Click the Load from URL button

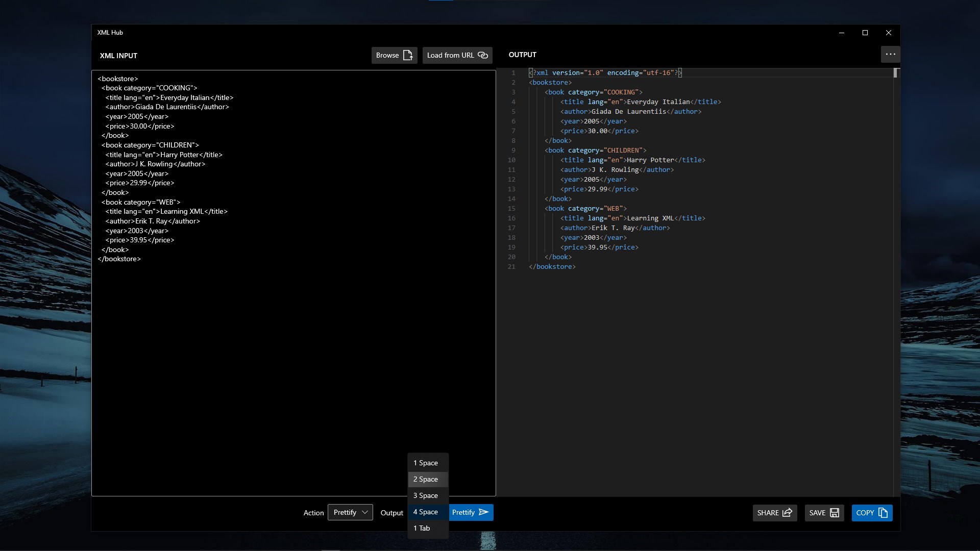tap(457, 55)
